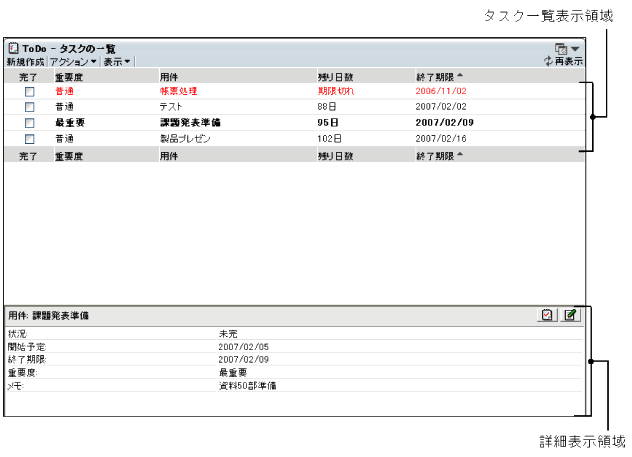Click the 資料50部準備 memo text

(247, 386)
